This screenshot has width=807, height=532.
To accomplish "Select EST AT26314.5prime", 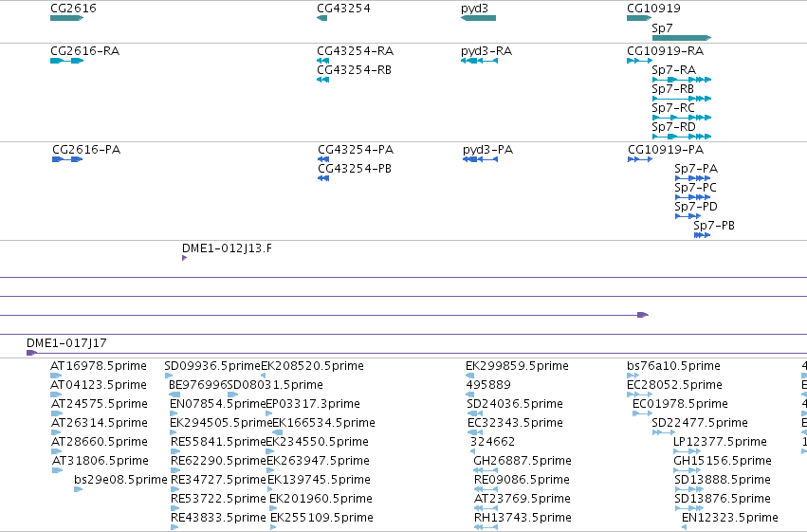I will tap(57, 432).
